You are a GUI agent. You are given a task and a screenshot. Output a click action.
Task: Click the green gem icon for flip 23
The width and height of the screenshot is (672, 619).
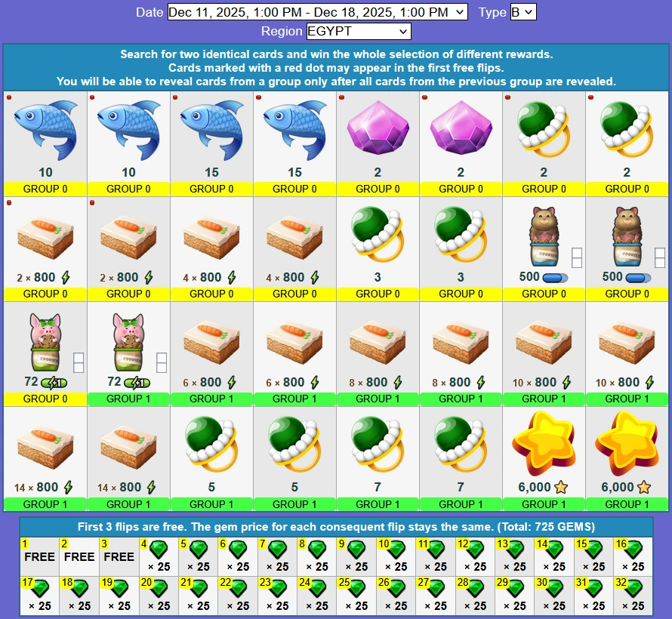pyautogui.click(x=278, y=589)
